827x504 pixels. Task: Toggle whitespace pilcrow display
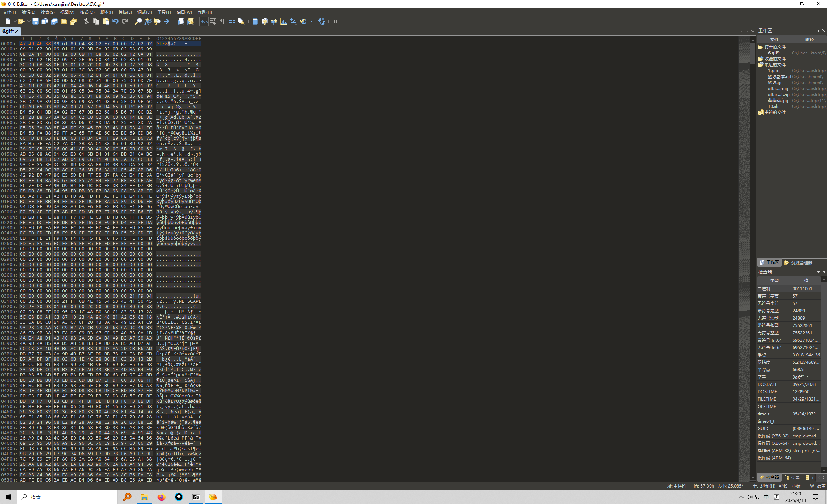[222, 21]
